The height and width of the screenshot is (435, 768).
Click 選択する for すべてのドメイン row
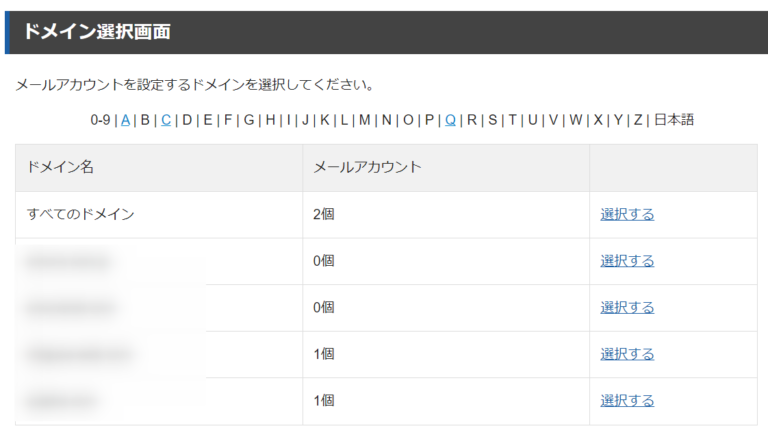coord(627,214)
